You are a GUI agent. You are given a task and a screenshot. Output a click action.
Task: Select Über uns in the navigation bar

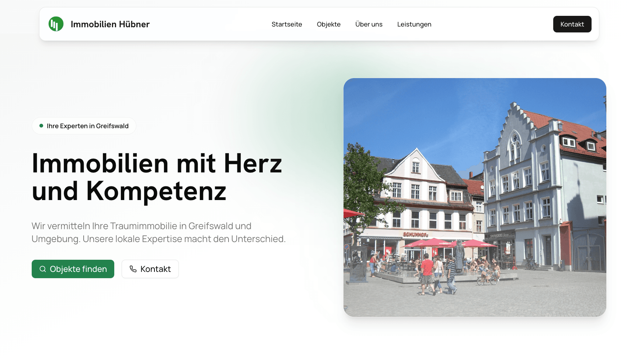pos(369,24)
